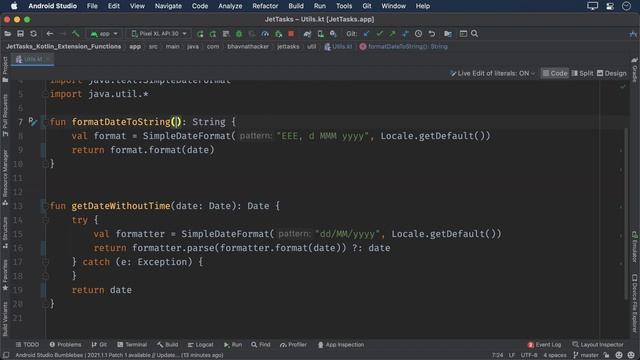Switch editor to Split view
This screenshot has width=640, height=360.
click(582, 73)
